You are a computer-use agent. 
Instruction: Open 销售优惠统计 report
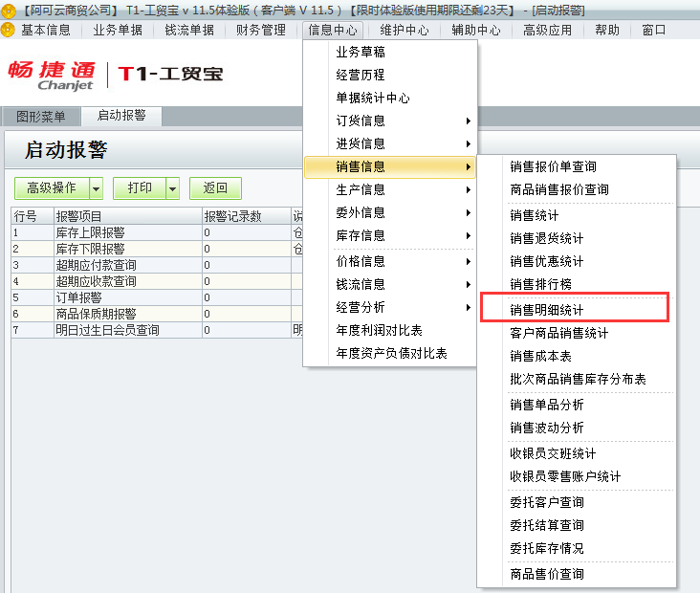pos(577,261)
